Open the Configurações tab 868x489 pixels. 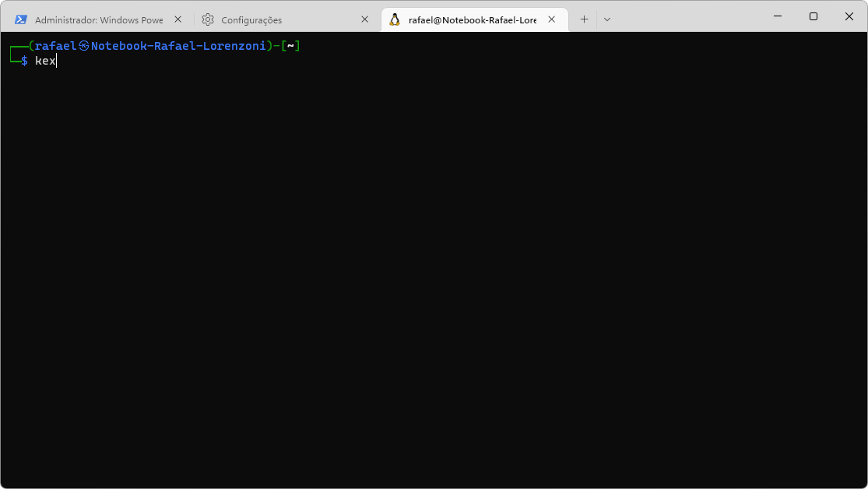pos(251,19)
